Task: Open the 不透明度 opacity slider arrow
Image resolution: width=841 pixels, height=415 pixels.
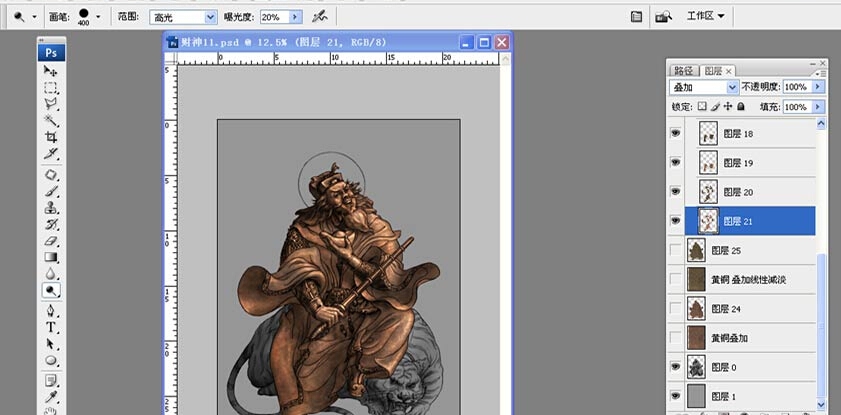Action: [x=818, y=87]
